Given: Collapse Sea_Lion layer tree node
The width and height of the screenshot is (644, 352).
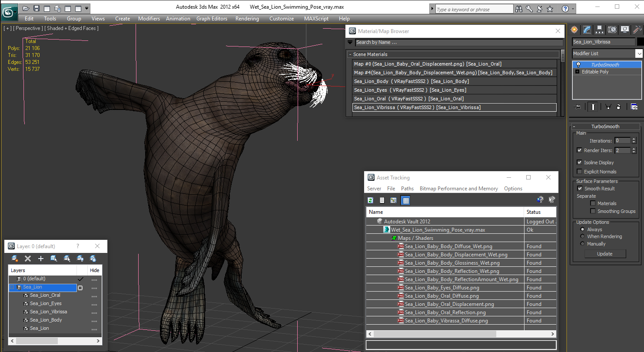Looking at the screenshot, I should click(12, 287).
